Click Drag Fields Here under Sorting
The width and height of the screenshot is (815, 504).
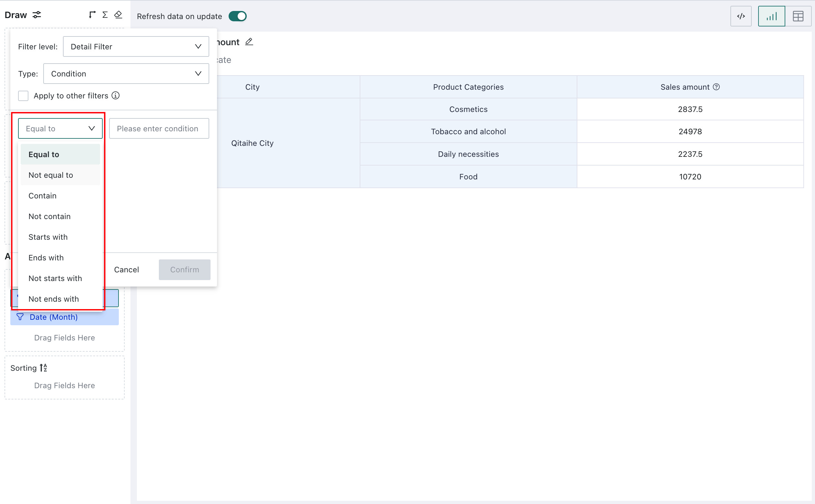(x=64, y=385)
